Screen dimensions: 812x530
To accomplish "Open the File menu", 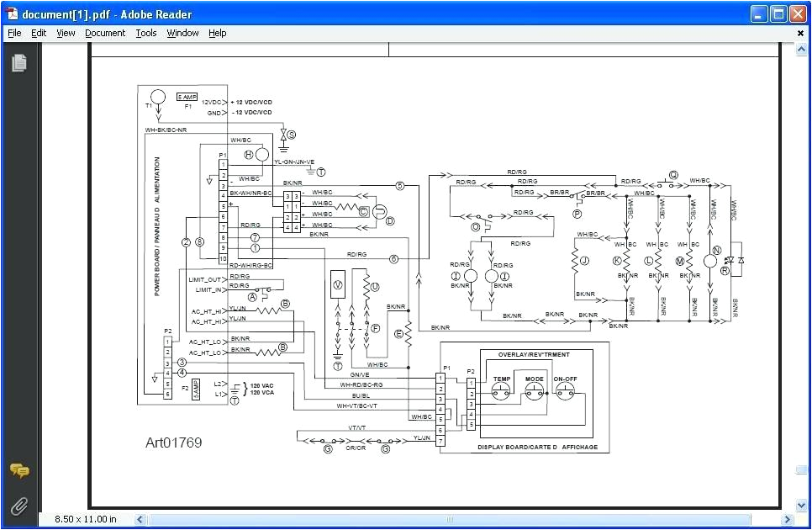I will pyautogui.click(x=13, y=33).
